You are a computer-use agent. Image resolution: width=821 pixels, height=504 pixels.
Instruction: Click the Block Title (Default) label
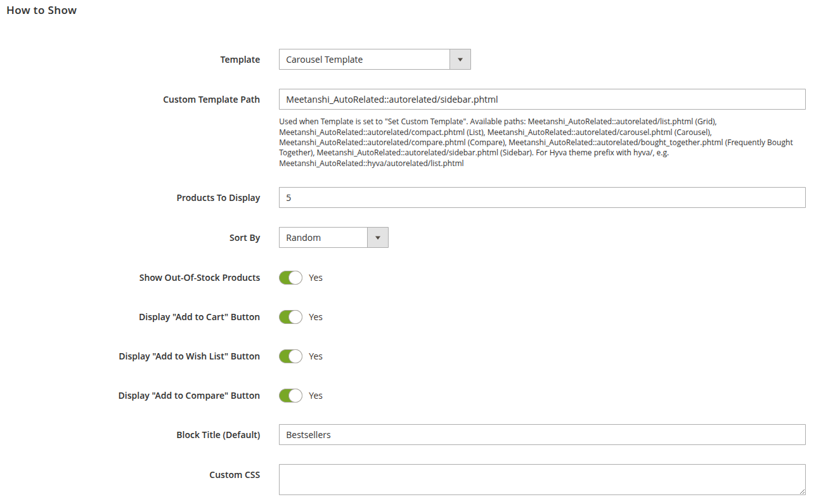tap(219, 435)
